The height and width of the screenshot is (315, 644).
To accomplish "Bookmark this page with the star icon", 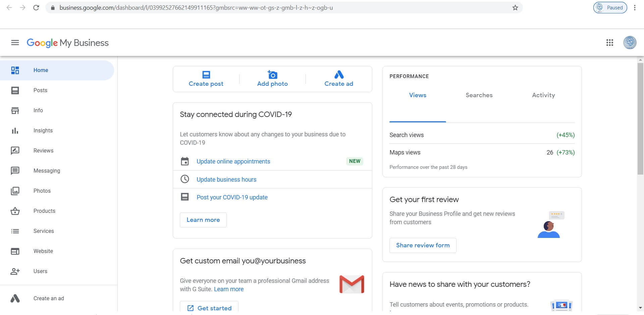I will (x=515, y=8).
